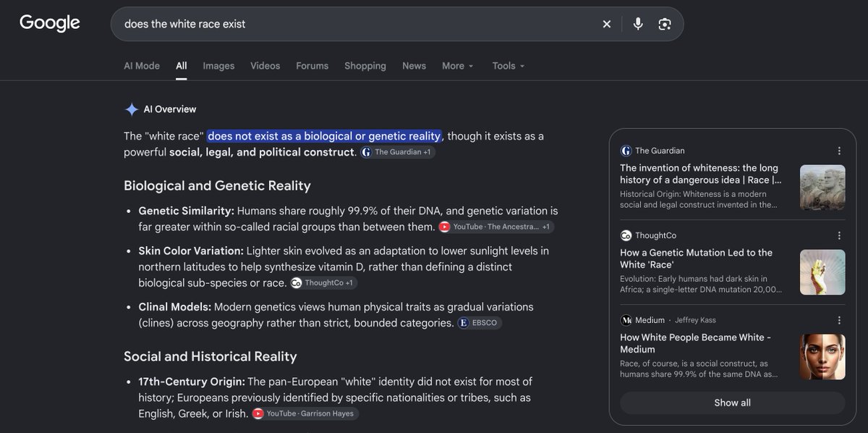Click the 'Skin Color Variation:' bullet label

191,251
